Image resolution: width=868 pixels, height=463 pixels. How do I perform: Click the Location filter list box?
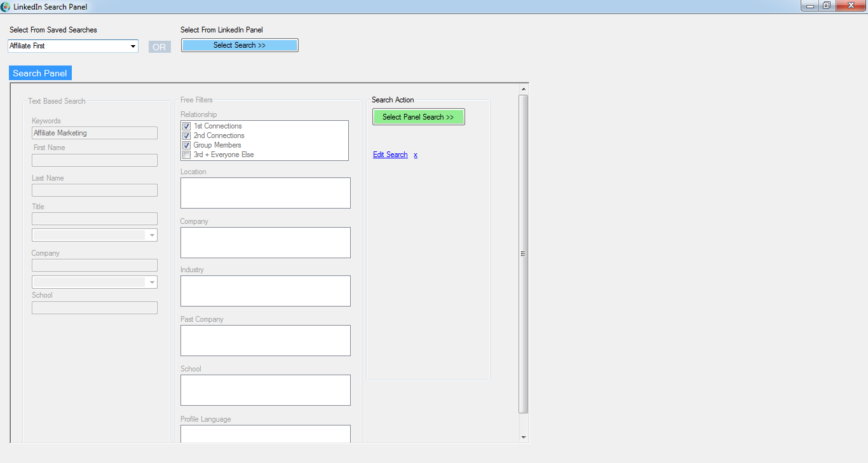click(266, 193)
